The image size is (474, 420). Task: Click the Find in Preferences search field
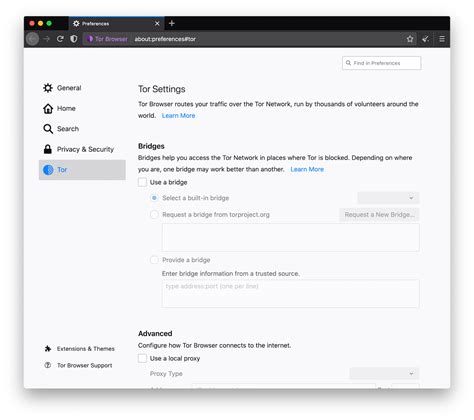(381, 63)
